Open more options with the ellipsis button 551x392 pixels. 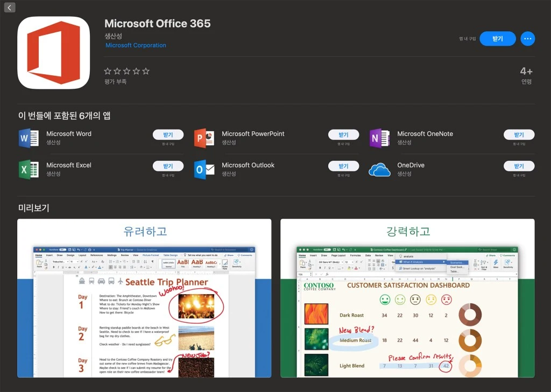(527, 39)
